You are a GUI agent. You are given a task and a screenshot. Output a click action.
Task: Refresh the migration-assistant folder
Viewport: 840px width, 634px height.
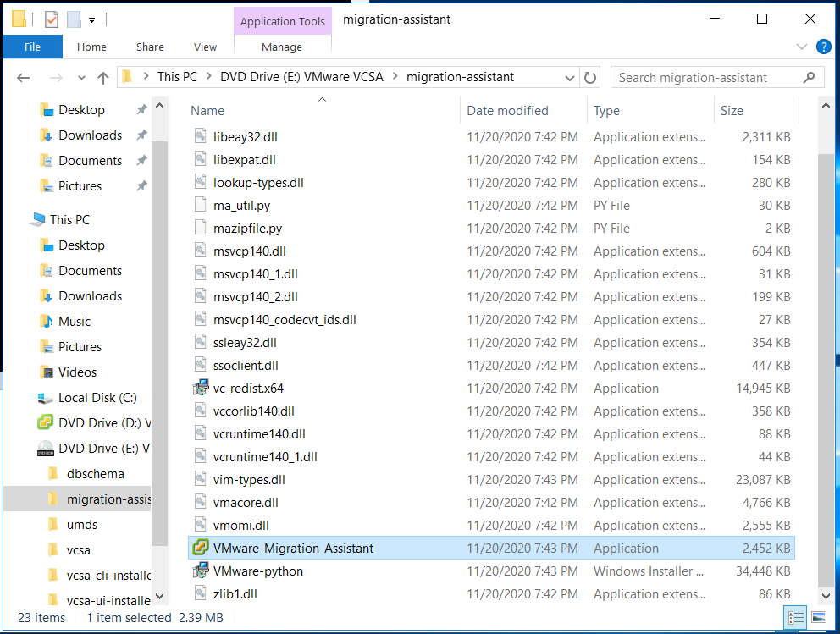[590, 78]
